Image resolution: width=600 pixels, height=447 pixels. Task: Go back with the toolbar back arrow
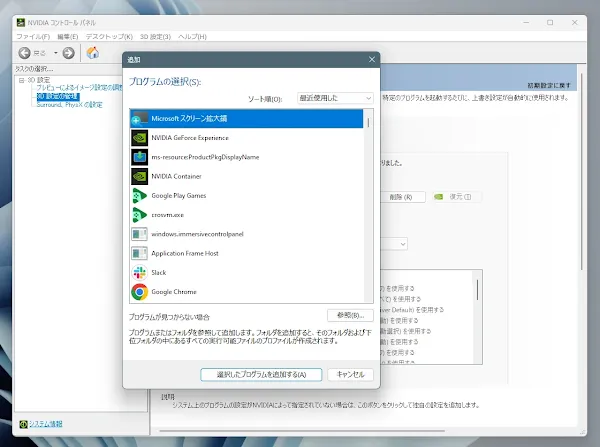[x=24, y=53]
